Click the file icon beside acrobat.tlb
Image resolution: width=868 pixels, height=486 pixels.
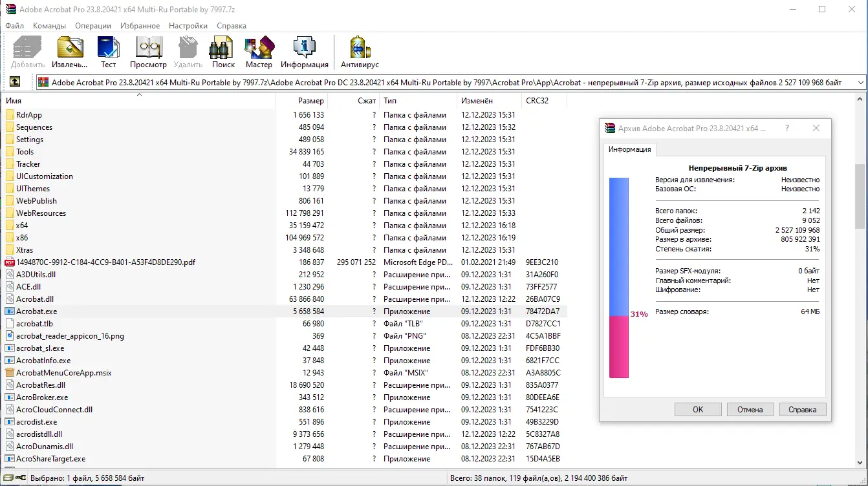pos(10,324)
